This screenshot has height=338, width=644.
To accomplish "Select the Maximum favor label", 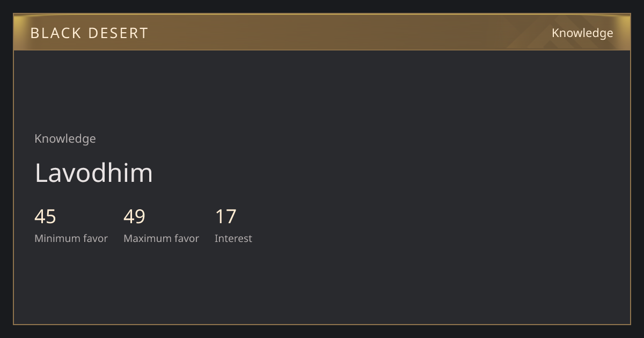I will 161,238.
